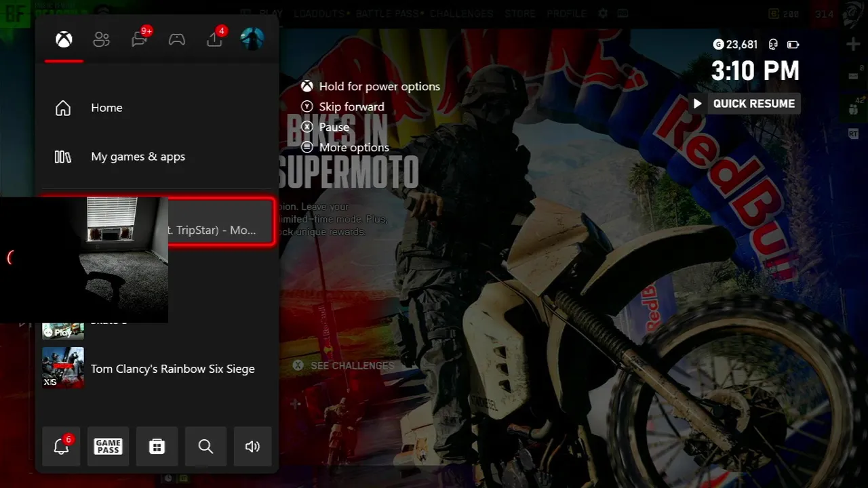Open the search magnifier
Viewport: 868px width, 488px height.
(205, 446)
